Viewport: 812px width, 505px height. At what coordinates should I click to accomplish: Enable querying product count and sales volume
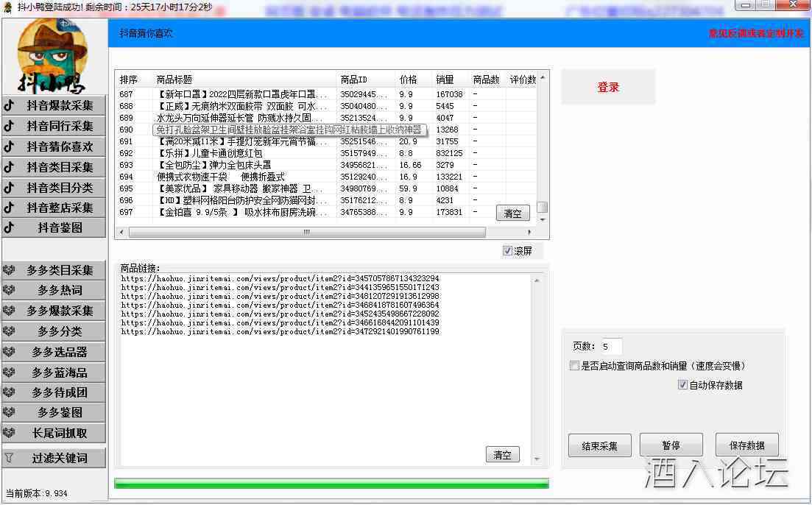574,365
